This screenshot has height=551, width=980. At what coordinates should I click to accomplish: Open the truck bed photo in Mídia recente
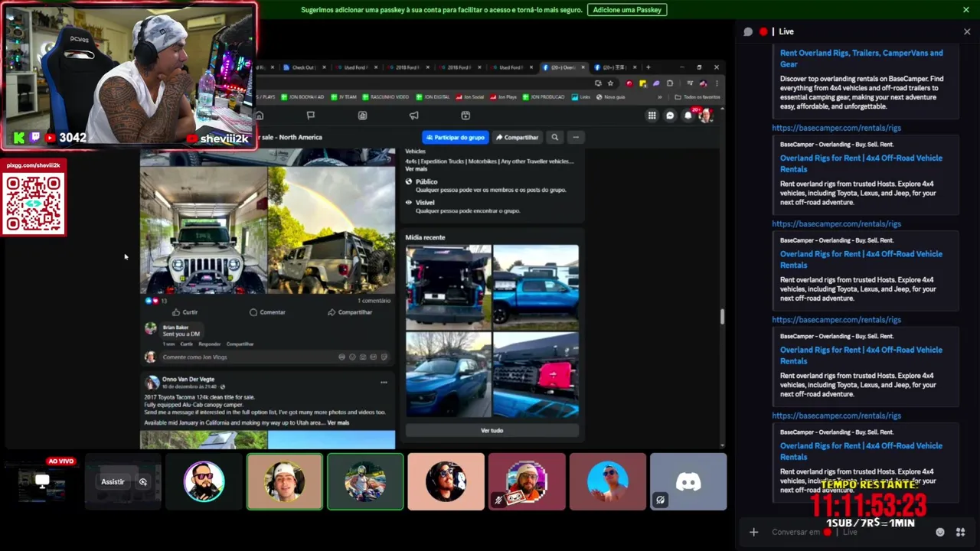click(x=449, y=288)
